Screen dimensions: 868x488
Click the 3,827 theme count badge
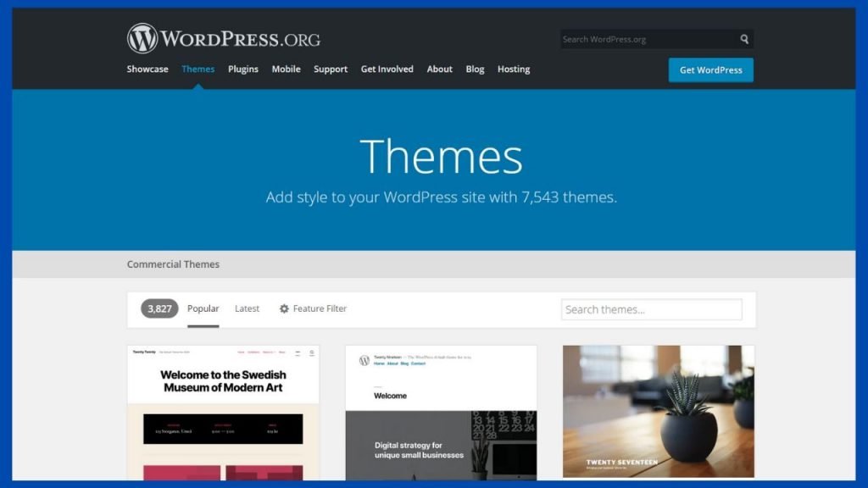159,308
